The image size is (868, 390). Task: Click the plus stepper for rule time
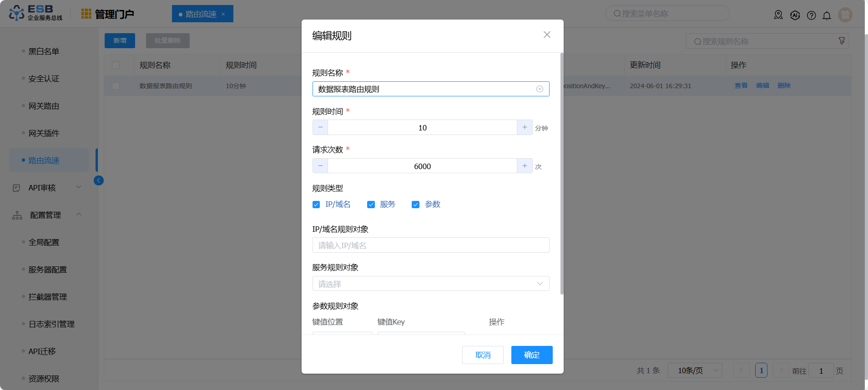pos(525,128)
